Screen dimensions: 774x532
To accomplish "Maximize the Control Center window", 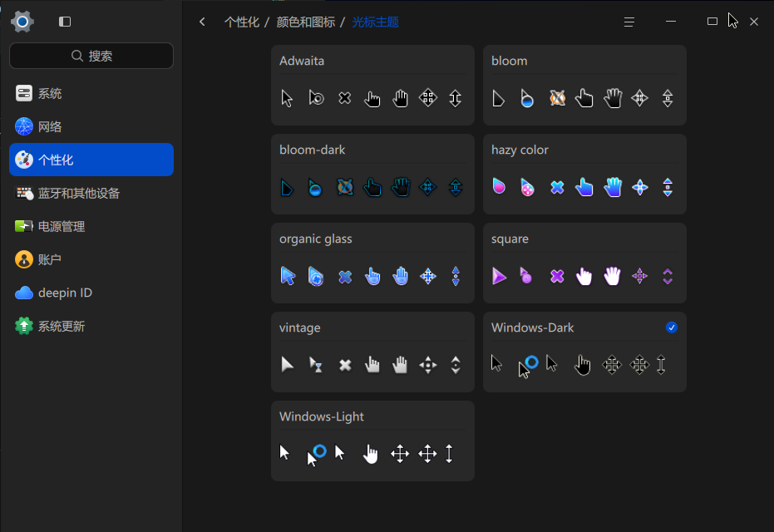I will tap(712, 22).
